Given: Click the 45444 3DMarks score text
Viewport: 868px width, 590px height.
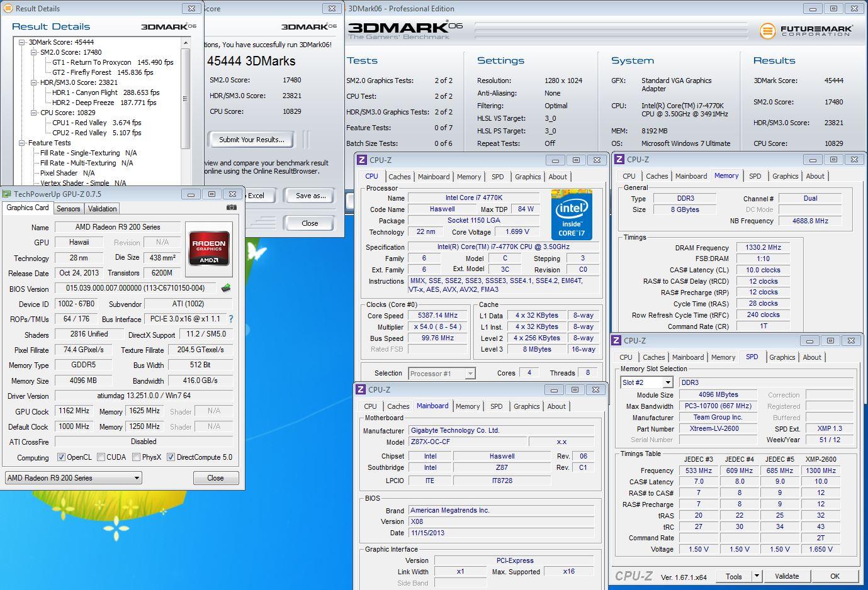Looking at the screenshot, I should click(251, 61).
